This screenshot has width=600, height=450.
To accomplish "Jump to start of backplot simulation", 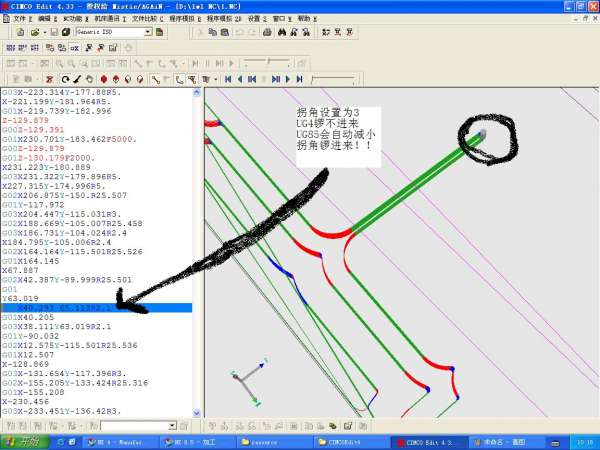I will pyautogui.click(x=228, y=79).
